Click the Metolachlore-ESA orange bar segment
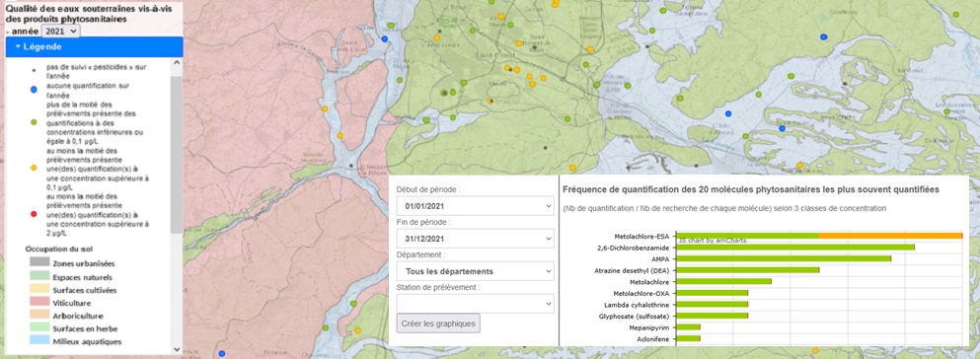This screenshot has height=359, width=980. [890, 236]
